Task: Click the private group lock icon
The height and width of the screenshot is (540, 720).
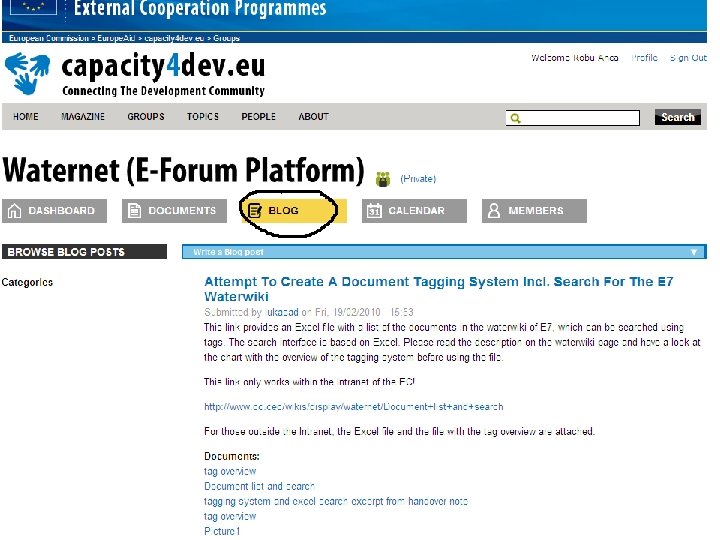Action: tap(383, 179)
